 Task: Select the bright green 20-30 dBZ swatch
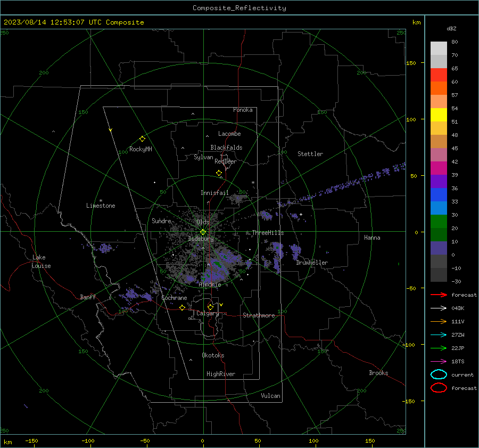tap(439, 221)
